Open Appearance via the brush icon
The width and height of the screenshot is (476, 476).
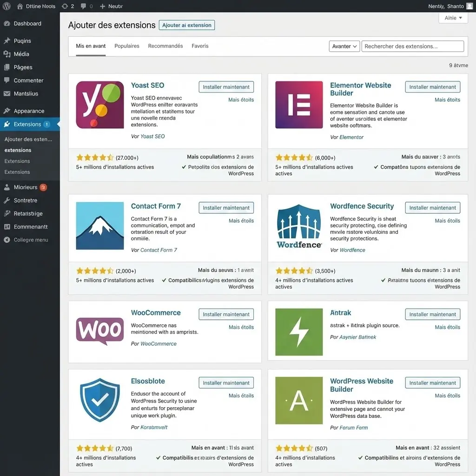click(x=8, y=111)
